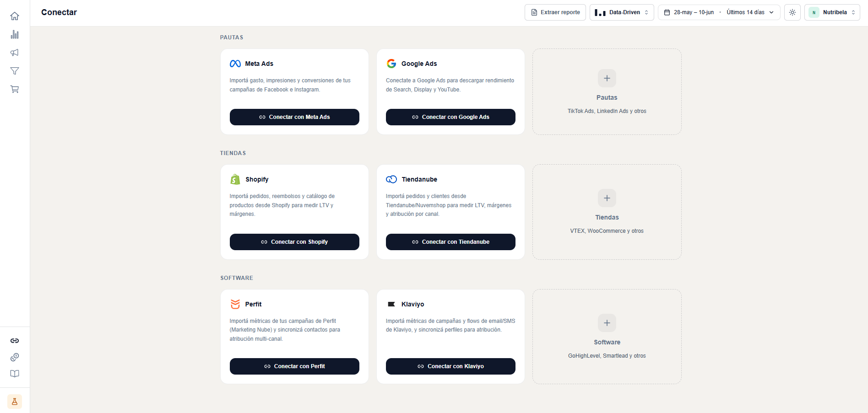
Task: Click the Tiendanube card title
Action: 419,179
